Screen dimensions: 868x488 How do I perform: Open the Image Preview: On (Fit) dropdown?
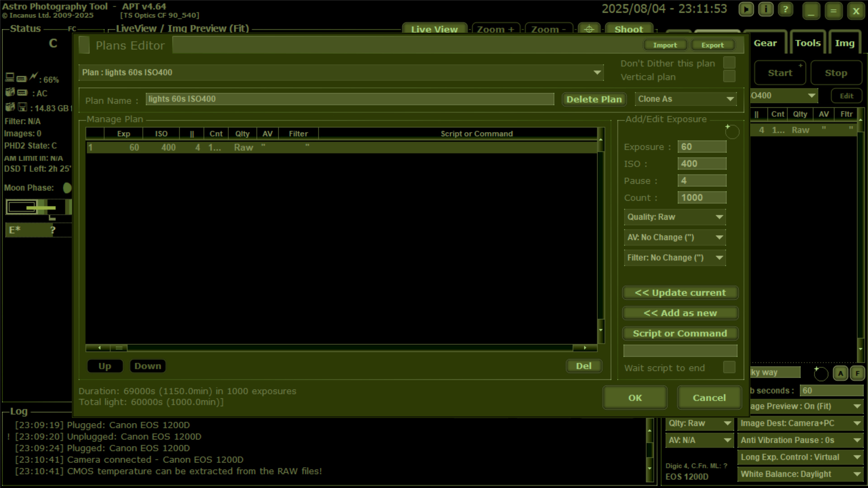click(806, 406)
